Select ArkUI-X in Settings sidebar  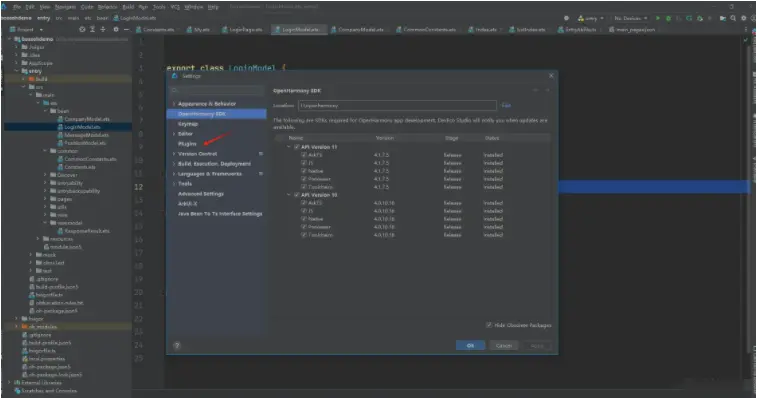pyautogui.click(x=187, y=204)
